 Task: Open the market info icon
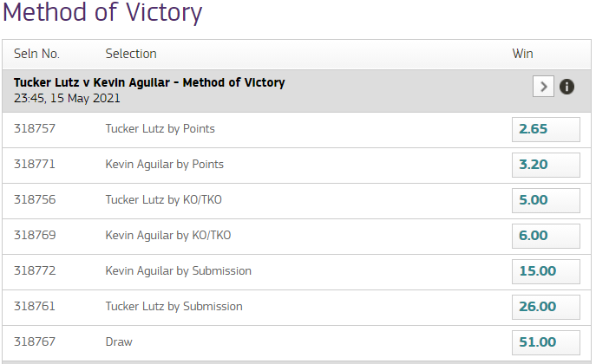pyautogui.click(x=567, y=87)
